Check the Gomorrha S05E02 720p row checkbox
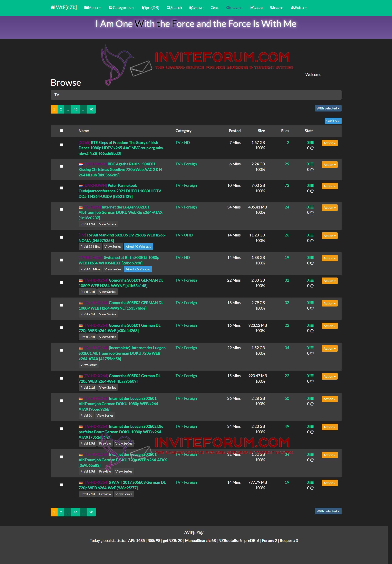Screen dimensions: 392x564 click(x=62, y=378)
